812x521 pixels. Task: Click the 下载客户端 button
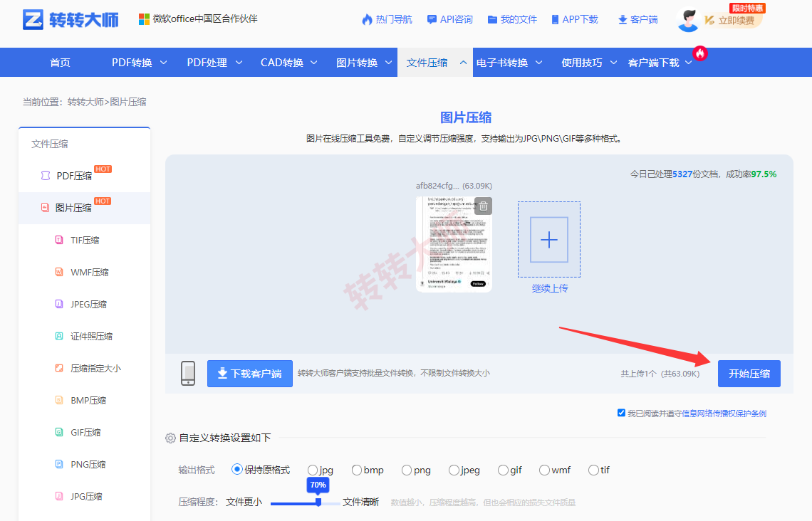point(249,374)
